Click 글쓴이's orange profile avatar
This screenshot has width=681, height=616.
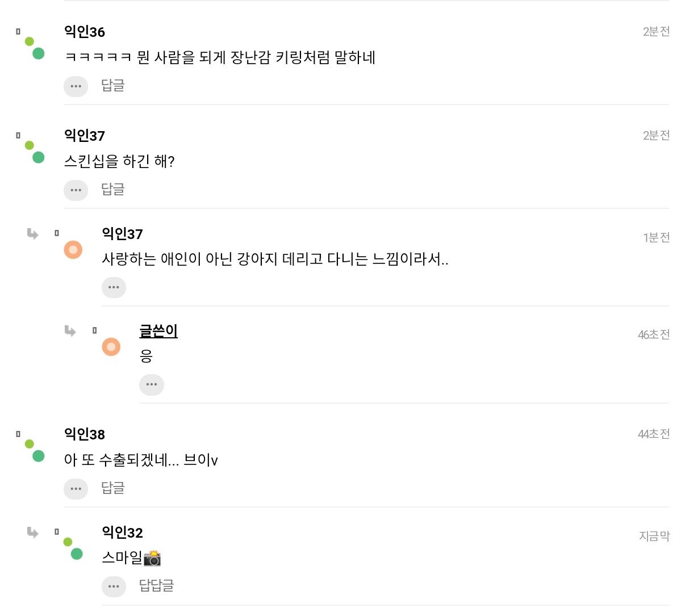click(111, 346)
